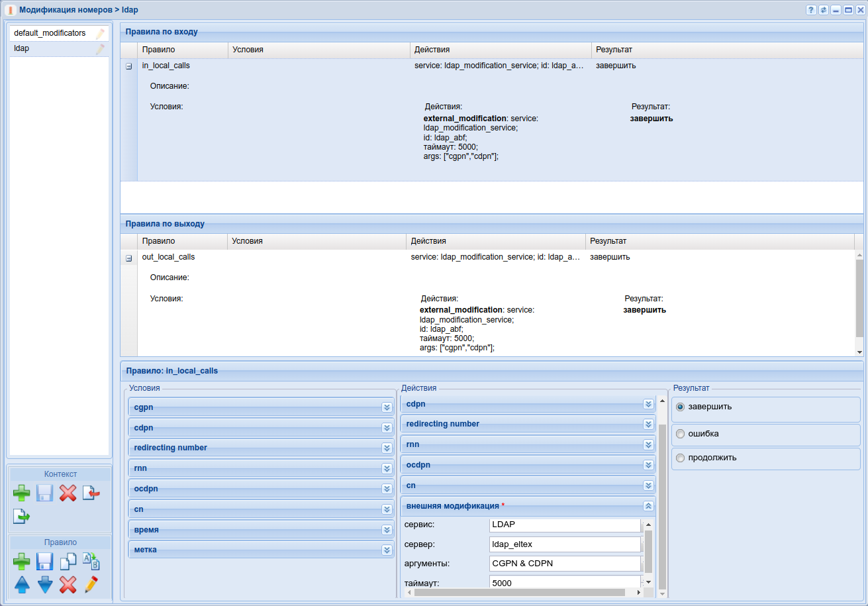
Task: Select the default_modificators context
Action: pos(50,33)
